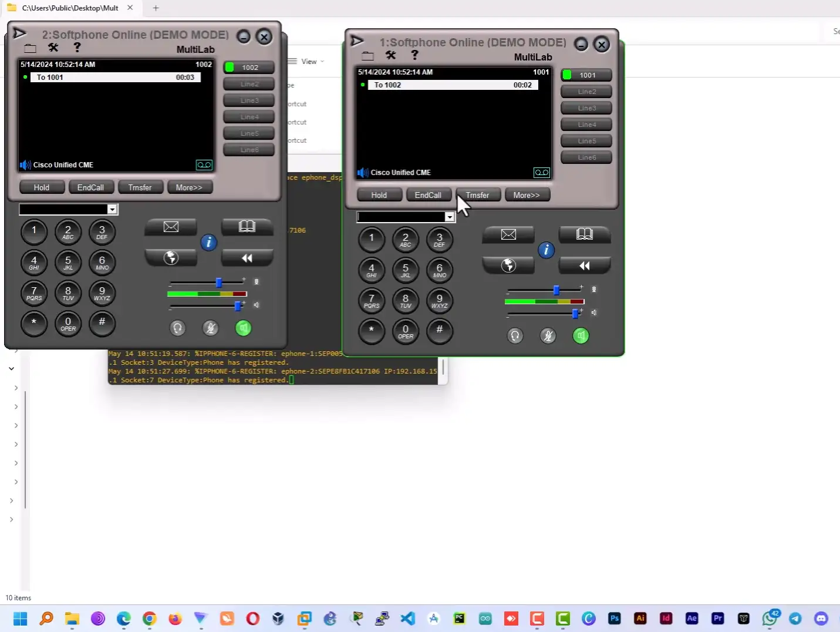Open the Messages envelope icon on softphone 1001

coord(508,234)
